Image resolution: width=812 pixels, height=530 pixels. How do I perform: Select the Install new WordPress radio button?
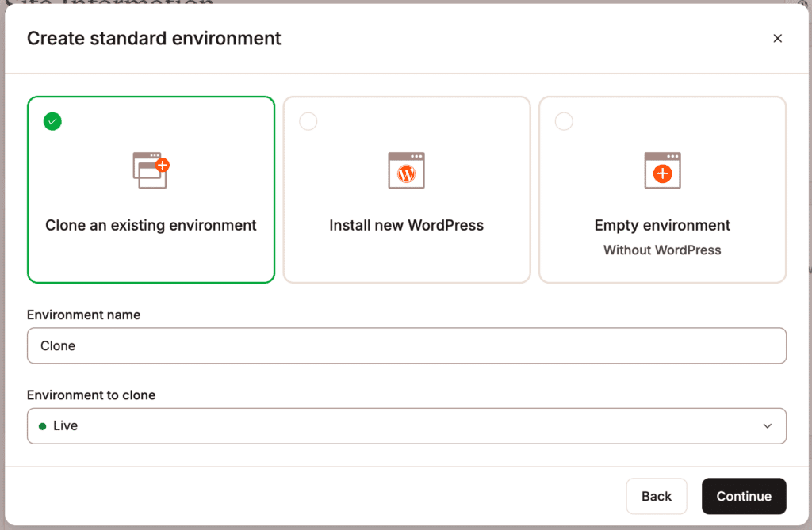pos(308,121)
